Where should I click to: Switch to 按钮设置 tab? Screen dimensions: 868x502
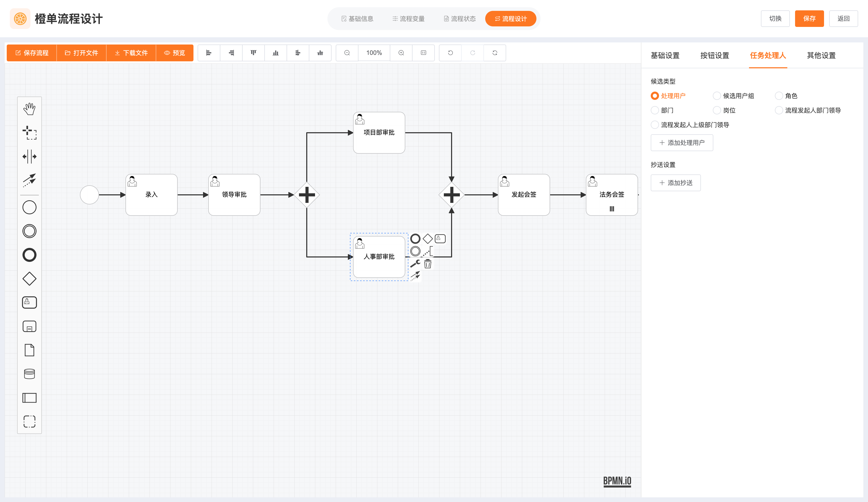(714, 55)
